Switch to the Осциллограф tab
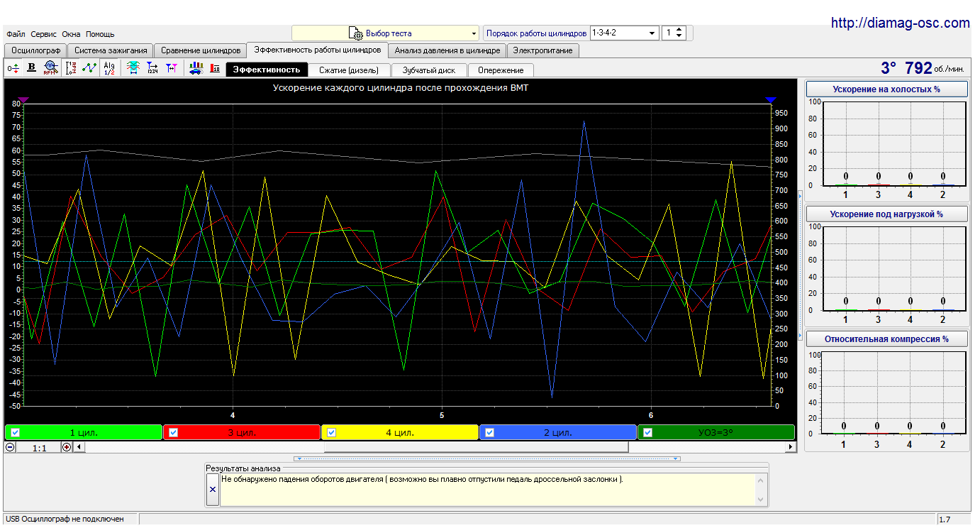 tap(35, 50)
